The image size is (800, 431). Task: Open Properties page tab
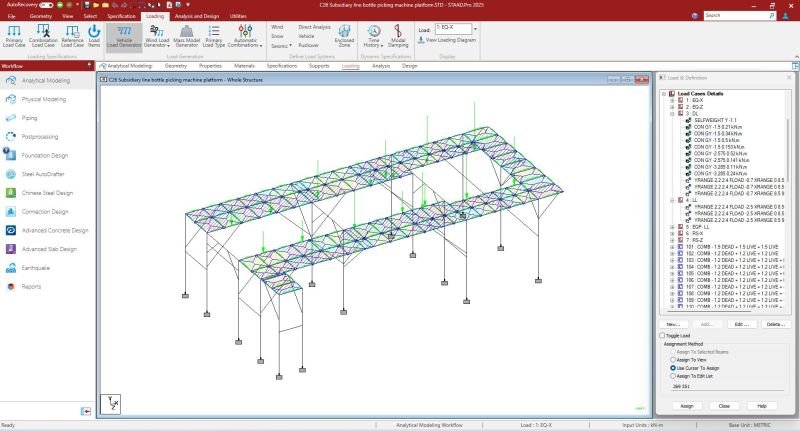tap(210, 66)
